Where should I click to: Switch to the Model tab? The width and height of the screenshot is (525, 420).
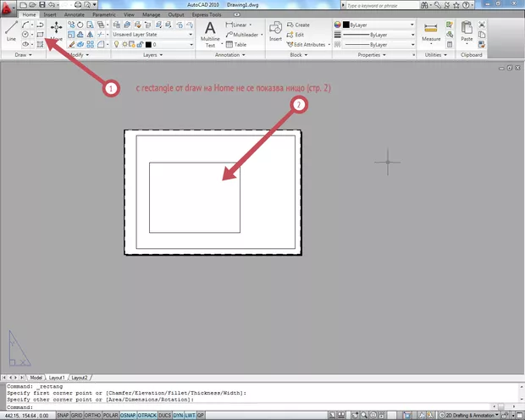pyautogui.click(x=36, y=378)
